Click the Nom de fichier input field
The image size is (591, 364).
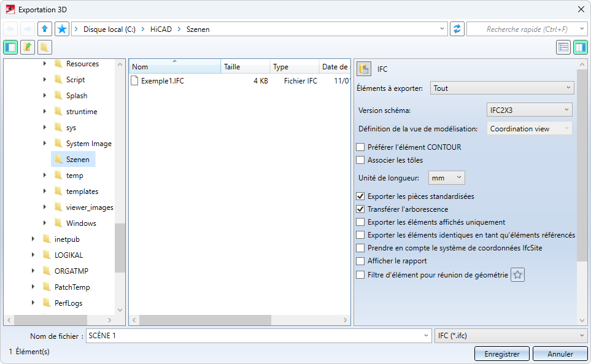258,336
